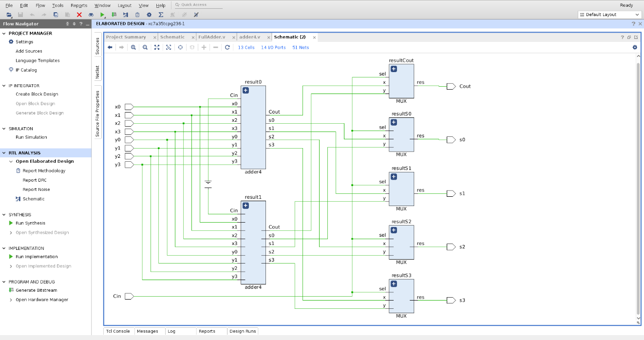Viewport: 644px width, 340px height.
Task: Open the Tcl Console tab
Action: (x=118, y=331)
